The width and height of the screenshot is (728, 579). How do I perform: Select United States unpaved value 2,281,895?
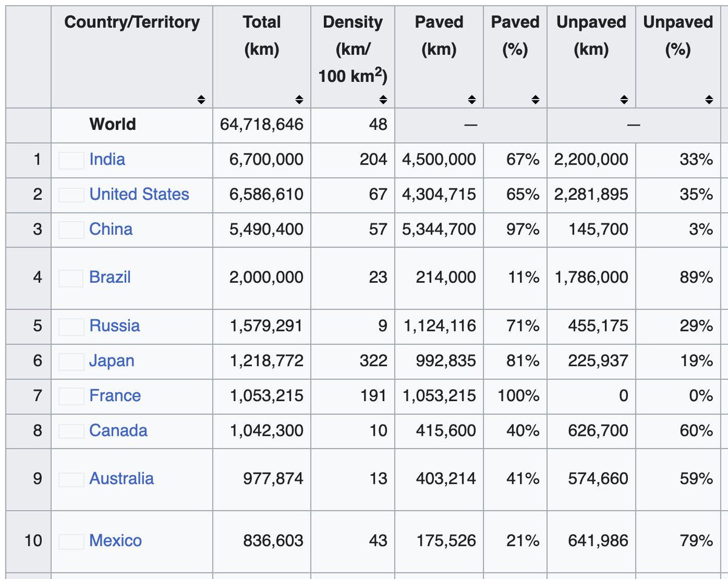tap(591, 194)
